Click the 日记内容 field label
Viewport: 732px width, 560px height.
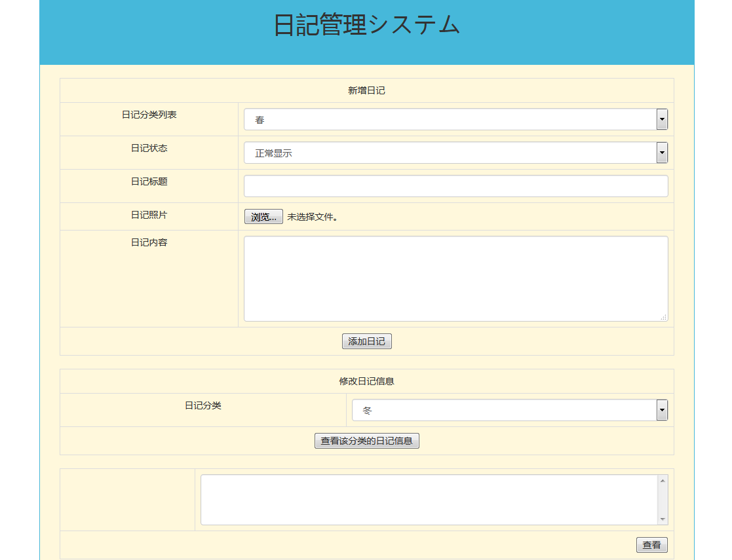[149, 242]
